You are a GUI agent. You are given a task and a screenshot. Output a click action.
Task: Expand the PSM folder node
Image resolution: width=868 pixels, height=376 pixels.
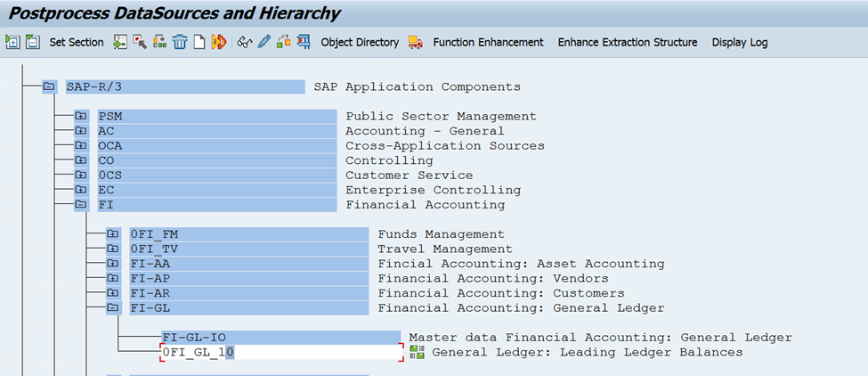(81, 117)
